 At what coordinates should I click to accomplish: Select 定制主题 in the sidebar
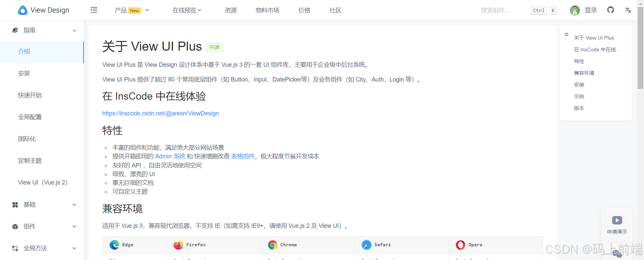42,161
